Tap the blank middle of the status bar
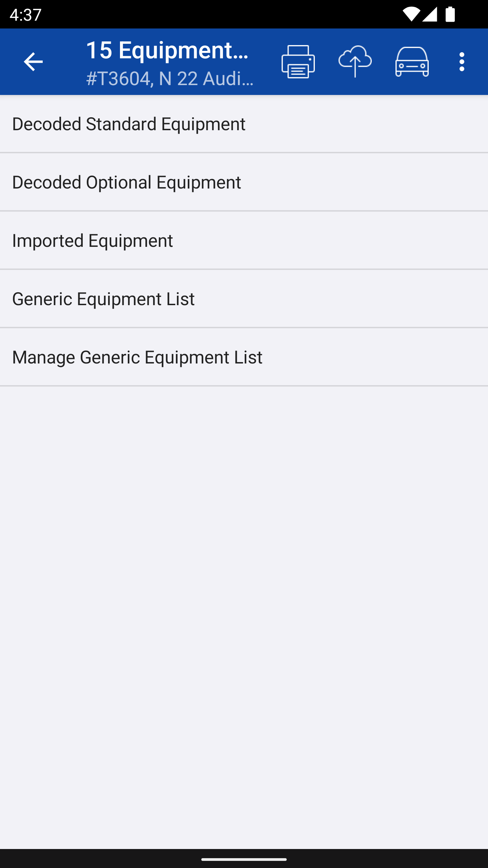 click(220, 14)
